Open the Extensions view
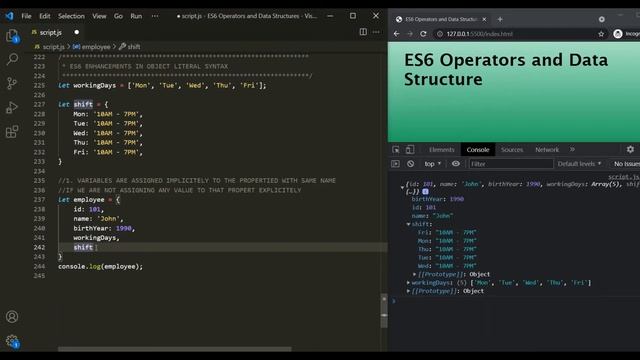Image resolution: width=640 pixels, height=360 pixels. click(x=12, y=131)
